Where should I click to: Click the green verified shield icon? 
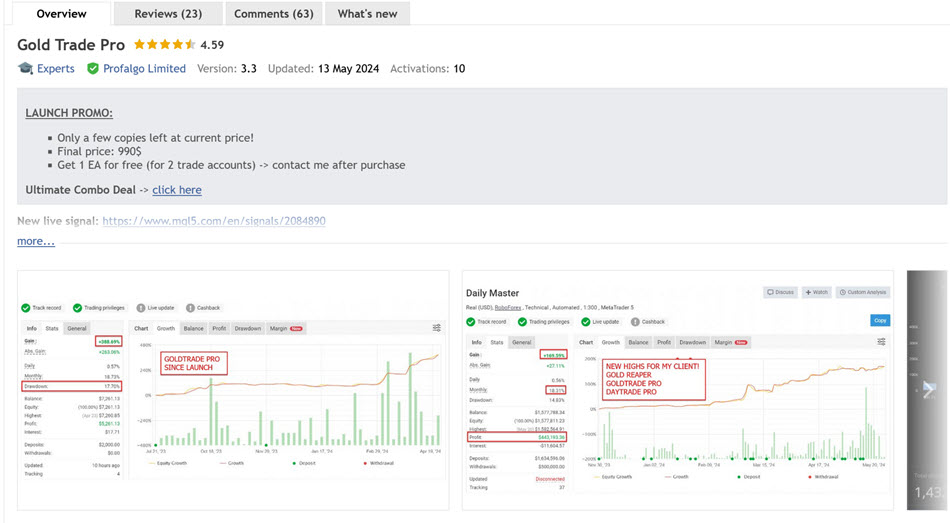click(93, 68)
